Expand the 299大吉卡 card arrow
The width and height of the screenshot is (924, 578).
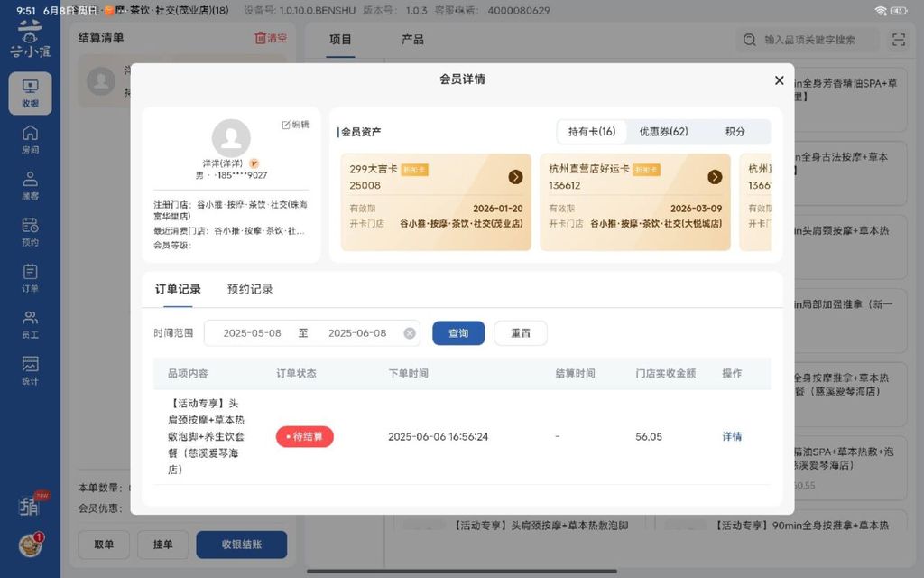tap(515, 177)
